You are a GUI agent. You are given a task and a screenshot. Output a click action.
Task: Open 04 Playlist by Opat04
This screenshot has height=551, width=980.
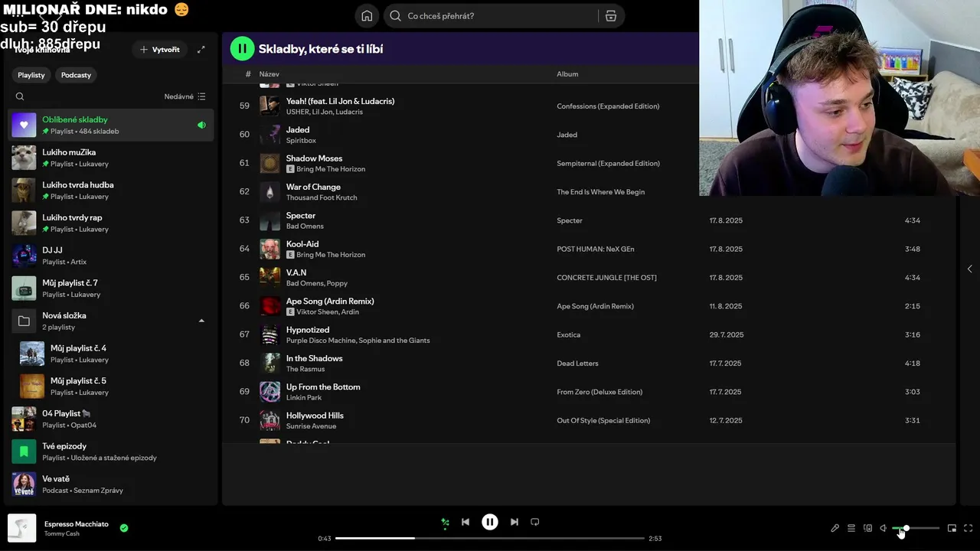(x=111, y=419)
